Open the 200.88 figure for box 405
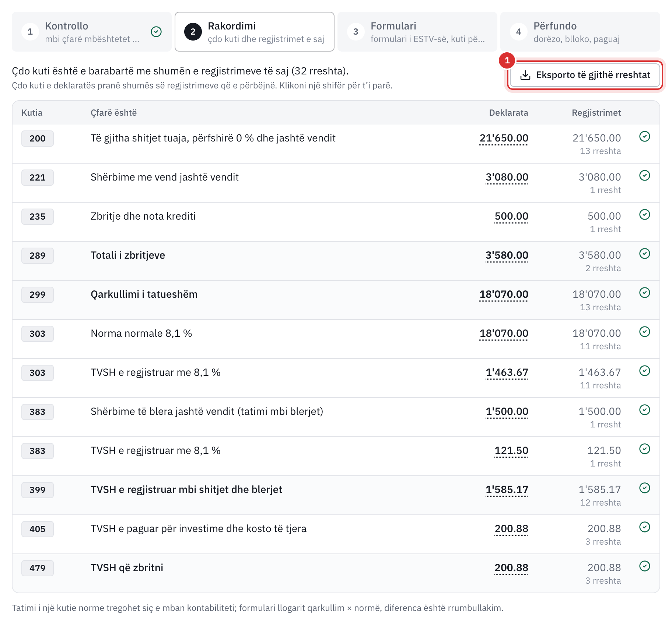Viewport: 672px width, 622px height. click(x=511, y=529)
